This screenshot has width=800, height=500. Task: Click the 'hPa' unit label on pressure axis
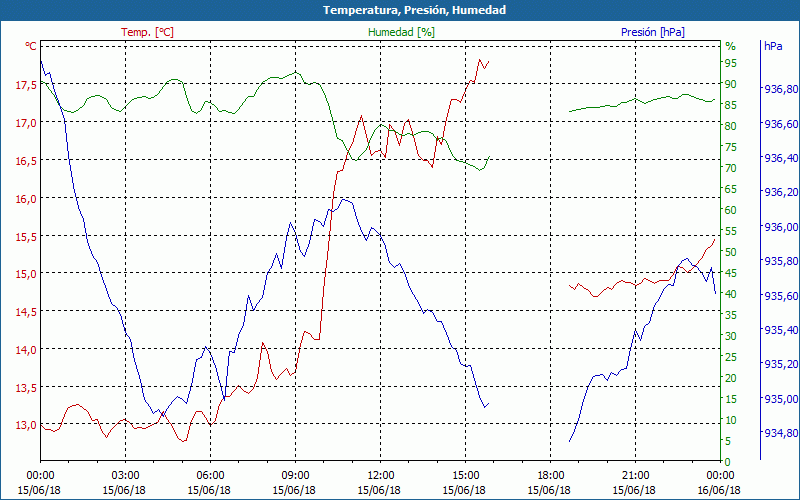773,46
